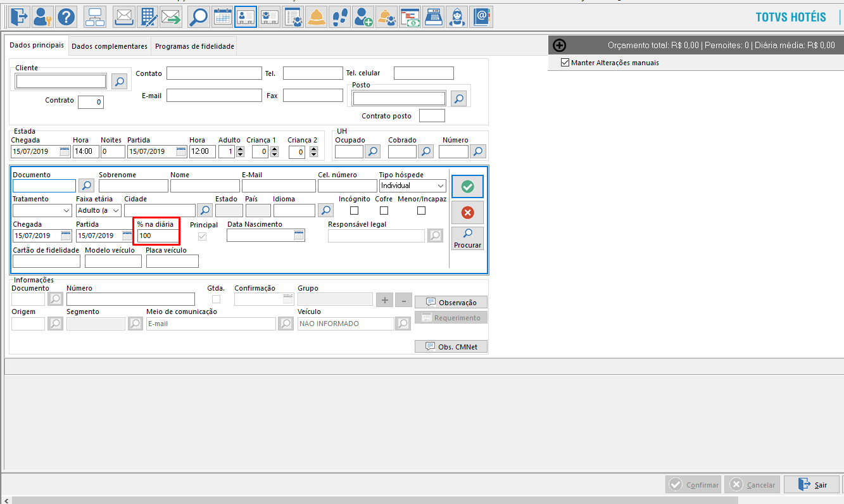The width and height of the screenshot is (844, 504).
Task: Click the Meio de comunicação search icon
Action: (286, 324)
